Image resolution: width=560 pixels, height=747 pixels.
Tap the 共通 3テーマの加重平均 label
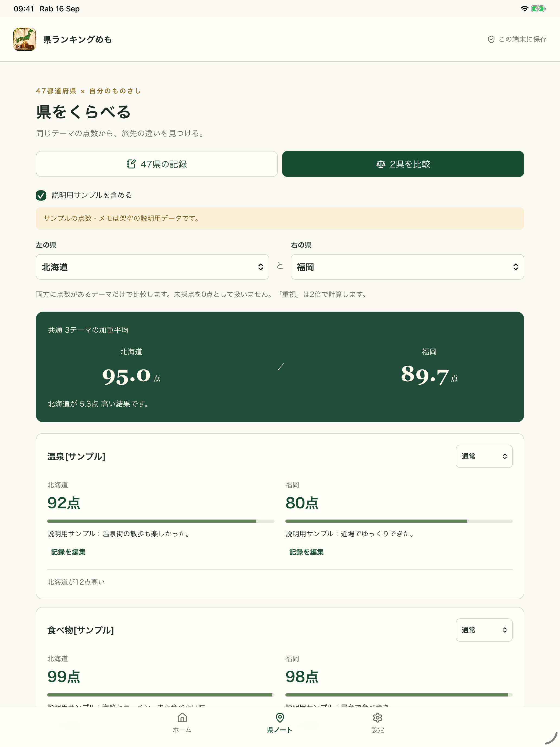point(88,330)
